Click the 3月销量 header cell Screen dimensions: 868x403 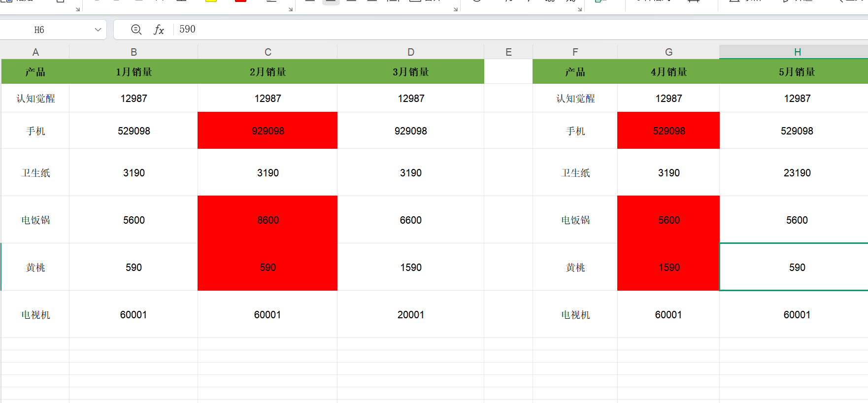[x=411, y=71]
